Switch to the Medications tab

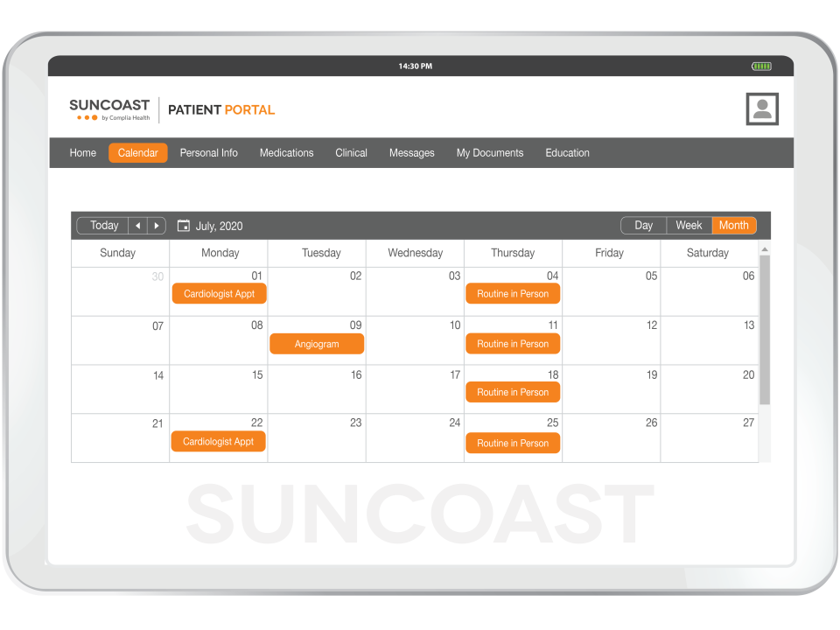286,152
